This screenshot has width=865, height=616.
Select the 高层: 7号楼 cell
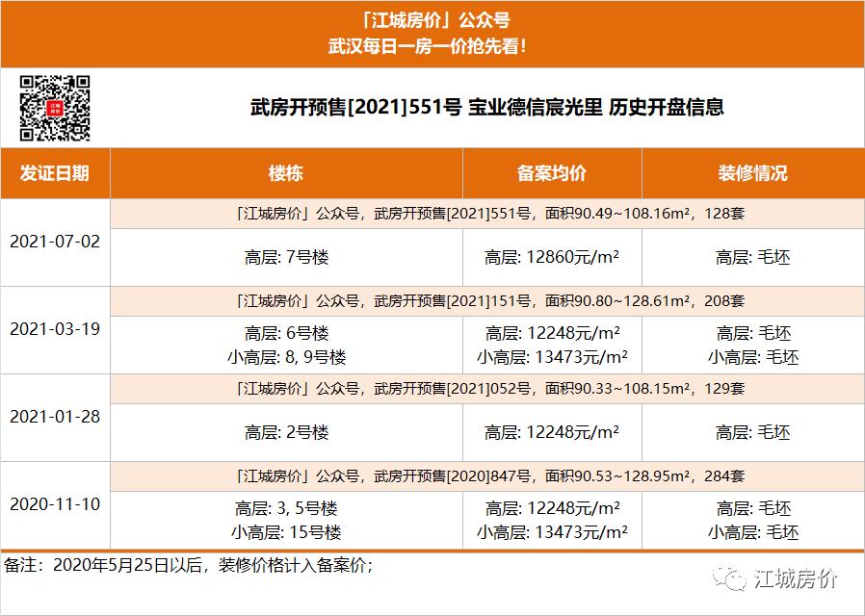[286, 258]
